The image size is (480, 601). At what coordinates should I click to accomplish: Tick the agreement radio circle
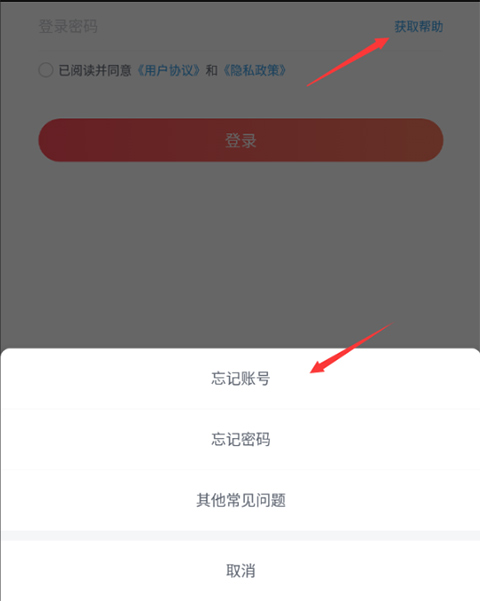pyautogui.click(x=46, y=70)
